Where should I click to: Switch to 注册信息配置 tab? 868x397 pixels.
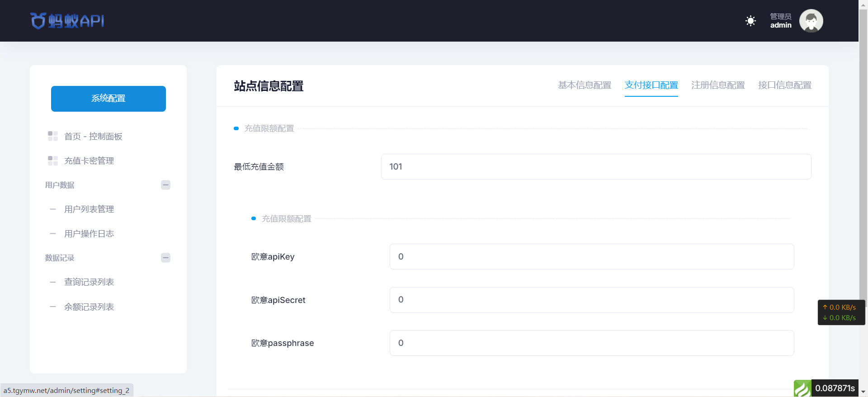(718, 85)
